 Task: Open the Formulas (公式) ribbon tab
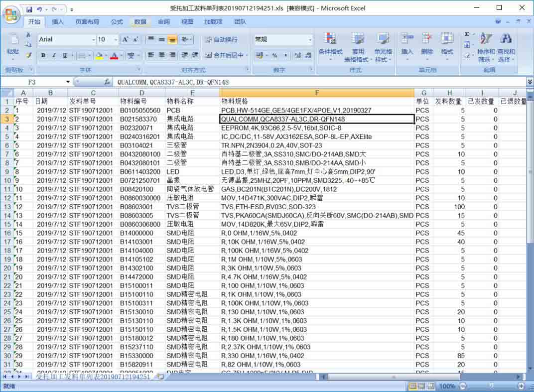tap(117, 22)
